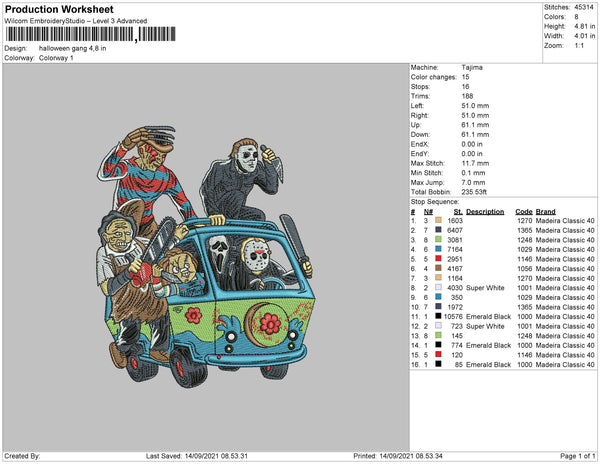Click the 'Stop Sequence:' heading
This screenshot has height=464, width=600.
435,202
